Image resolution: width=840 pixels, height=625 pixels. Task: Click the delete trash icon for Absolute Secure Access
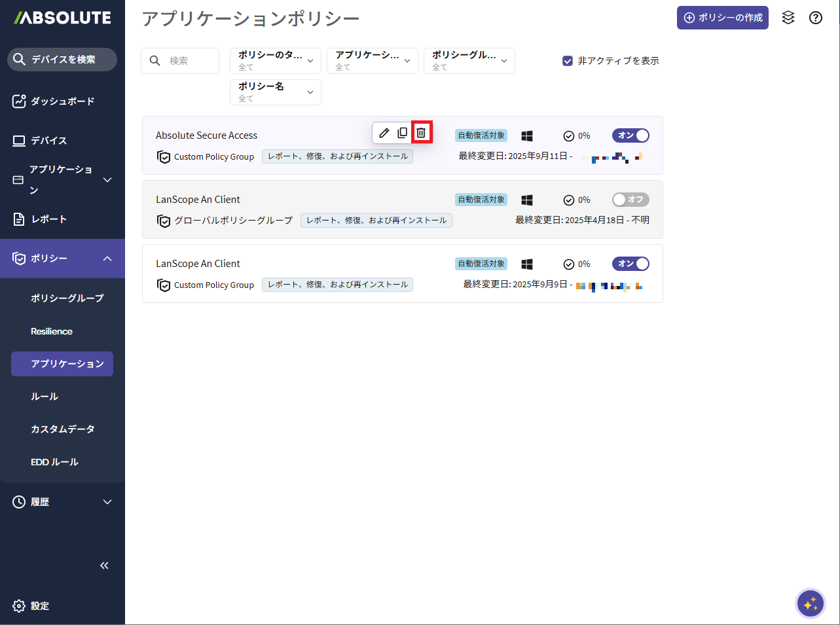(x=421, y=133)
